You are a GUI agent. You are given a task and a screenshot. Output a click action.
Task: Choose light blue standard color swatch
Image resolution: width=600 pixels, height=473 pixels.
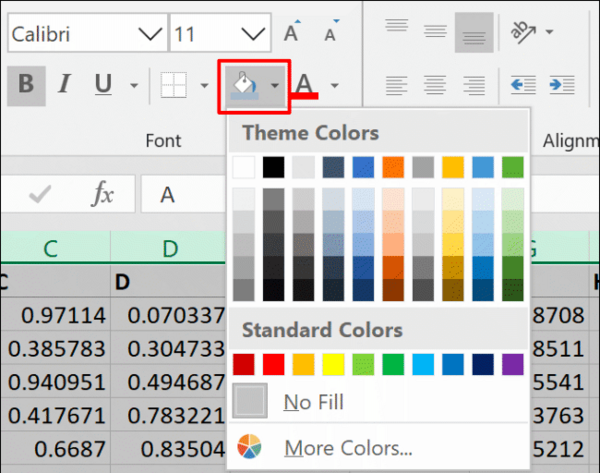[423, 364]
